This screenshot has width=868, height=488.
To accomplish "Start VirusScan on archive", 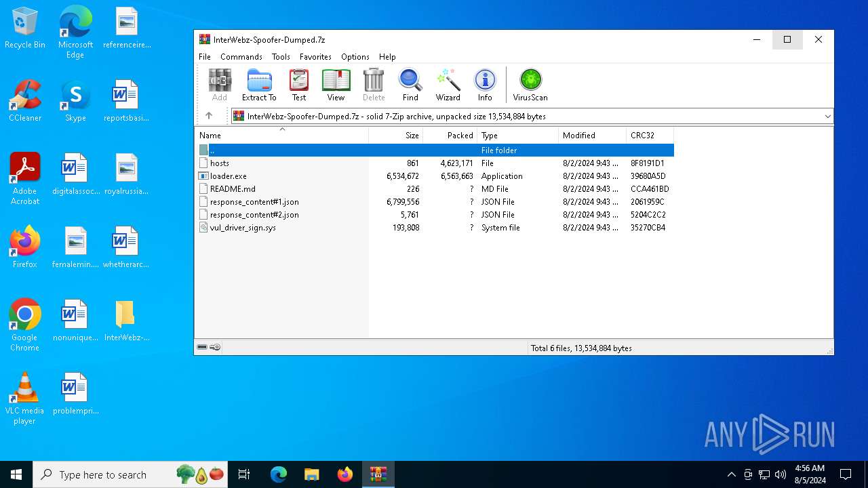I will point(530,85).
